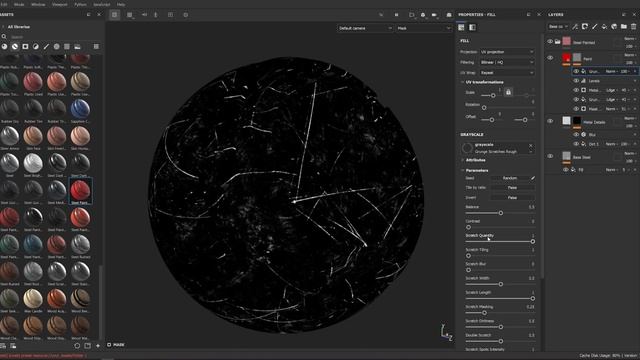Screen dimensions: 640x360
Task: Click the delete layer trash icon
Action: (x=633, y=27)
